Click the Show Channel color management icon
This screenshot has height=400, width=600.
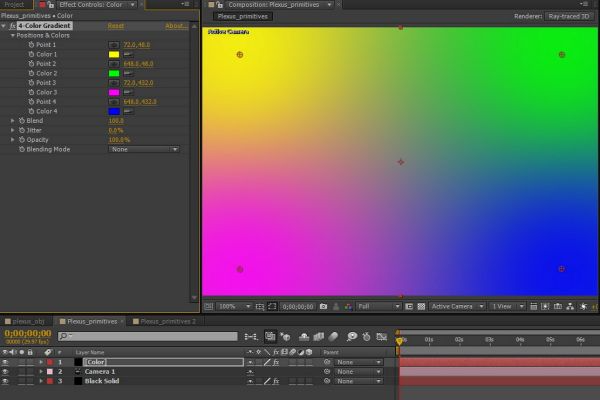[348, 307]
